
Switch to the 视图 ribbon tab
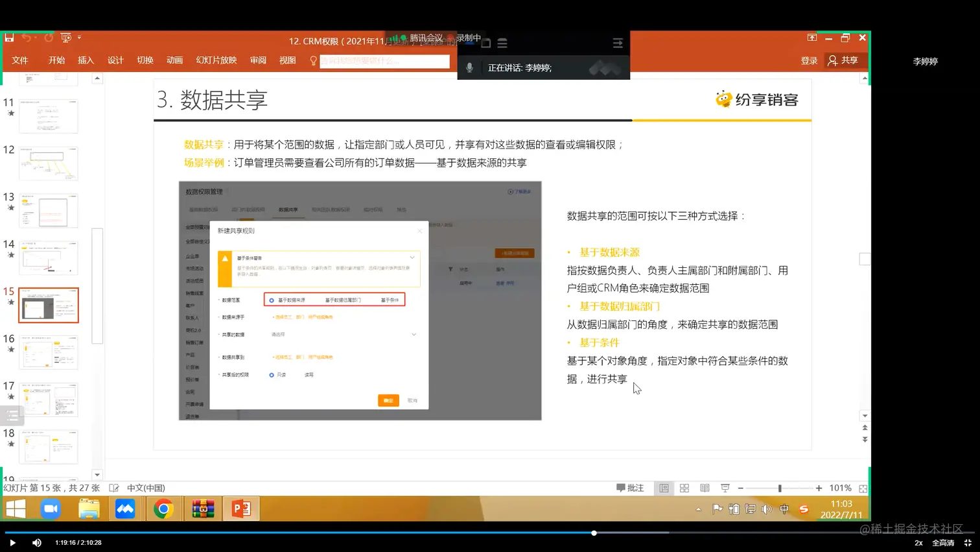pyautogui.click(x=287, y=60)
